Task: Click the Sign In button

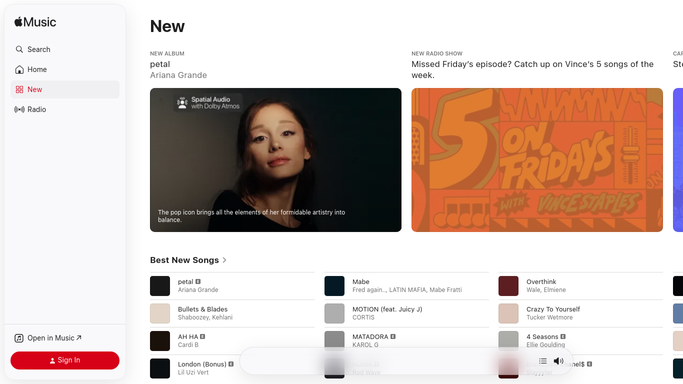Action: point(65,360)
